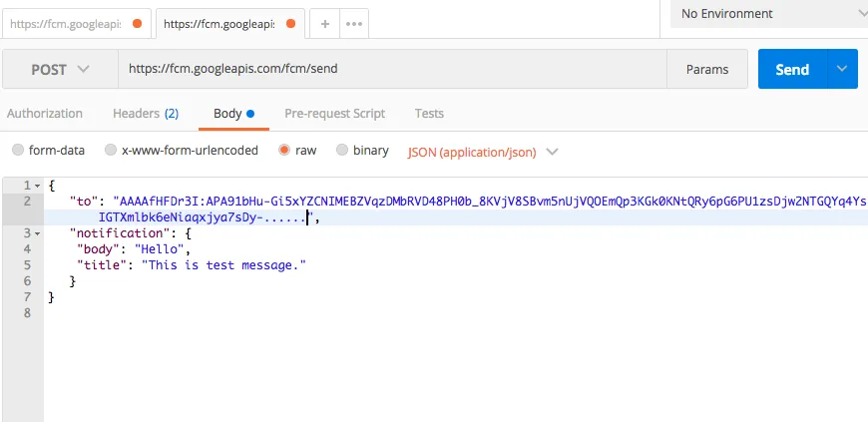Click "This is test message." title value

224,265
